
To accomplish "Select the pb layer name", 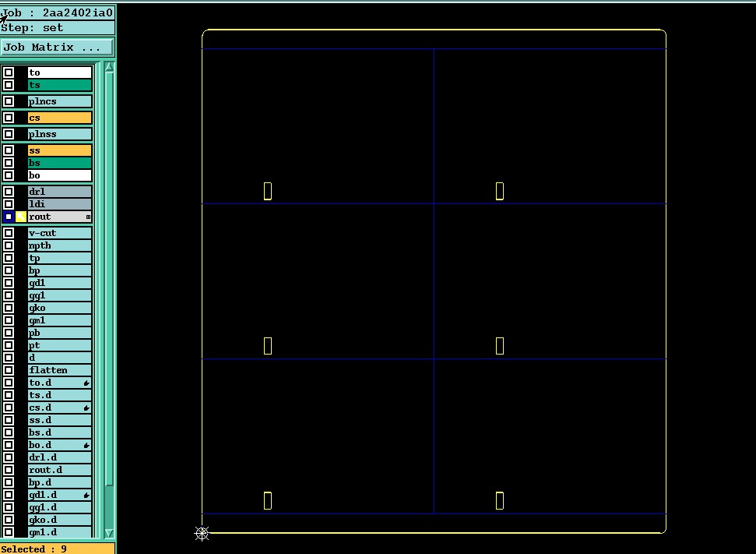I will pos(60,333).
